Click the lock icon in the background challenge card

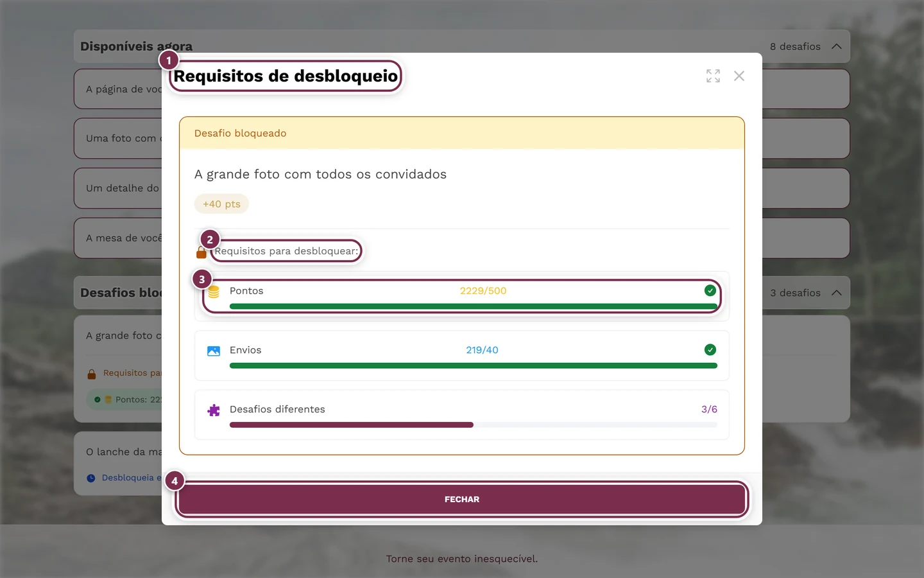pyautogui.click(x=92, y=374)
